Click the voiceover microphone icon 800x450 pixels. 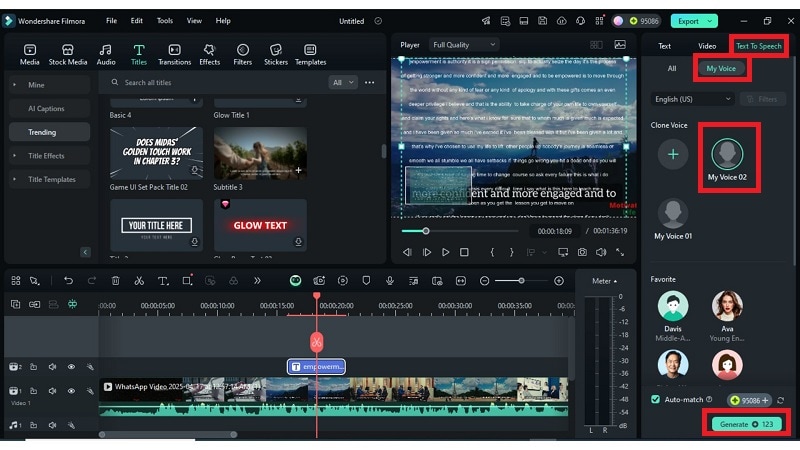point(390,281)
